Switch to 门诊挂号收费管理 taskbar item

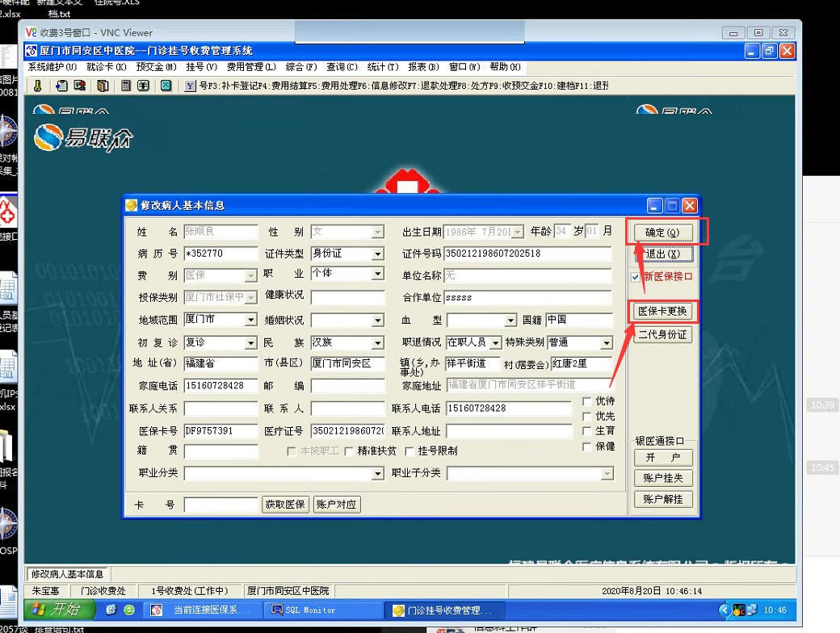(x=443, y=610)
